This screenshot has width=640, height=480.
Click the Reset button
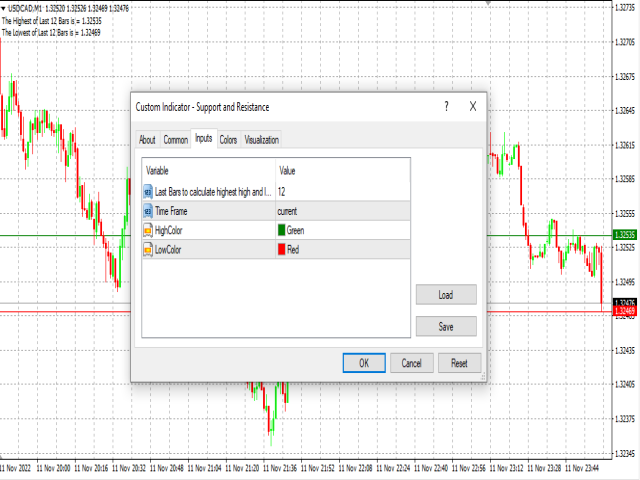pyautogui.click(x=459, y=363)
